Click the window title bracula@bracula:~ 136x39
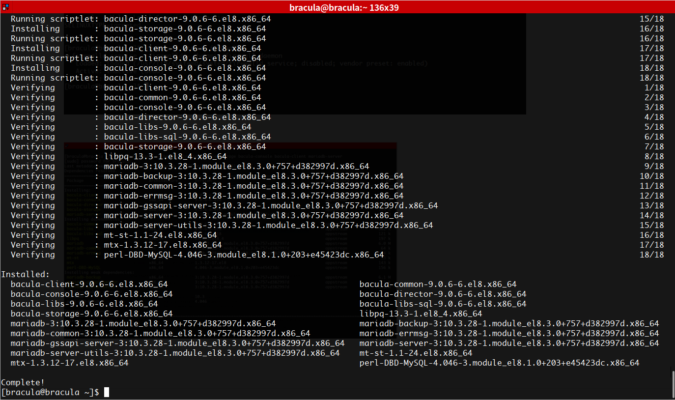675x400 pixels. [x=344, y=7]
